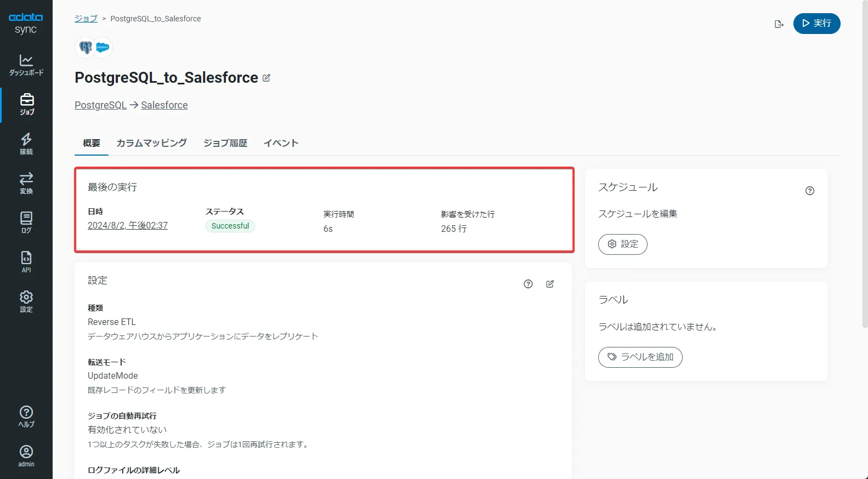Open the 変換 transformations sidebar icon
This screenshot has width=868, height=479.
pos(26,183)
